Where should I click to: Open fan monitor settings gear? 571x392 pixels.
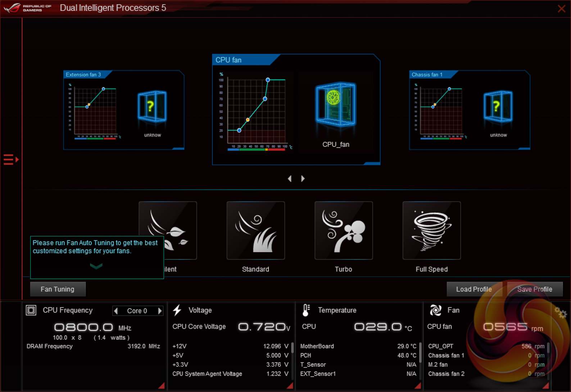pos(561,312)
